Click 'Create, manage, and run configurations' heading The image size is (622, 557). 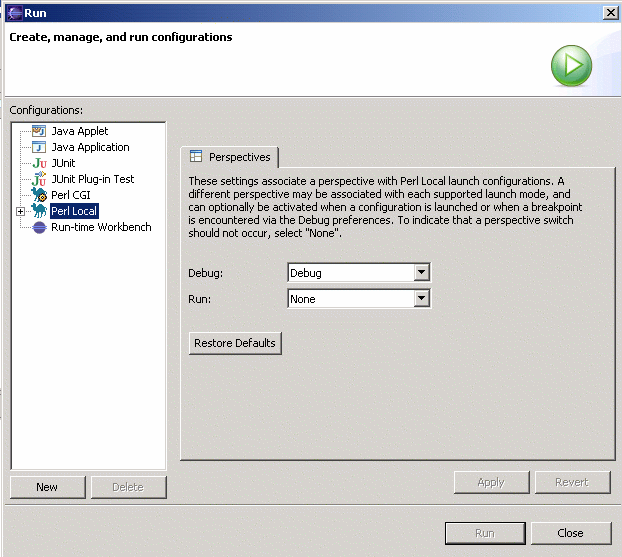pos(121,37)
